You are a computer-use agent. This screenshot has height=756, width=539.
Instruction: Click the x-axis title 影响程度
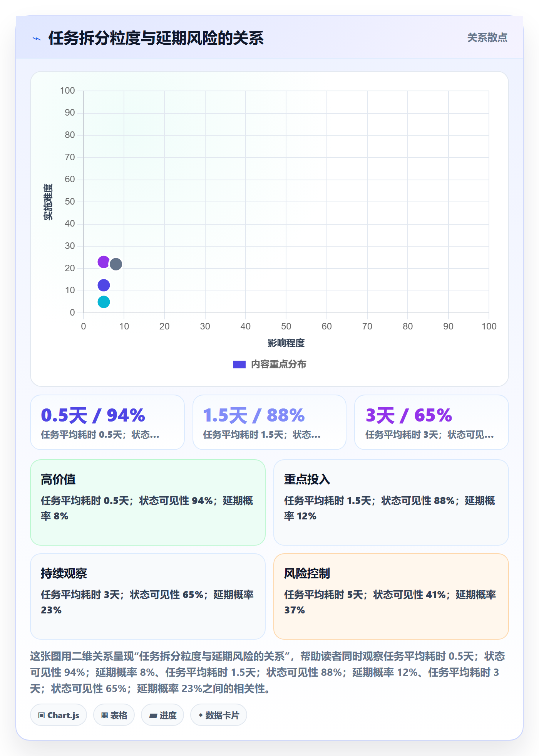coord(286,343)
